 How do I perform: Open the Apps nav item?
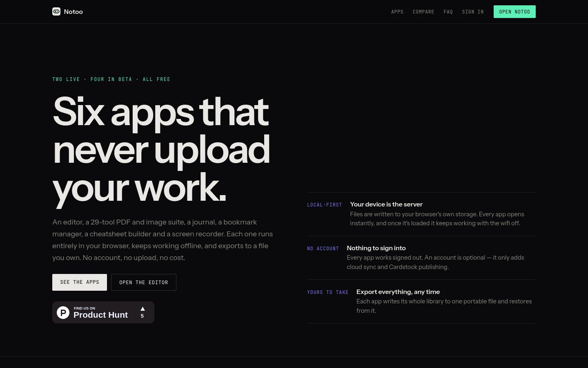pyautogui.click(x=397, y=12)
